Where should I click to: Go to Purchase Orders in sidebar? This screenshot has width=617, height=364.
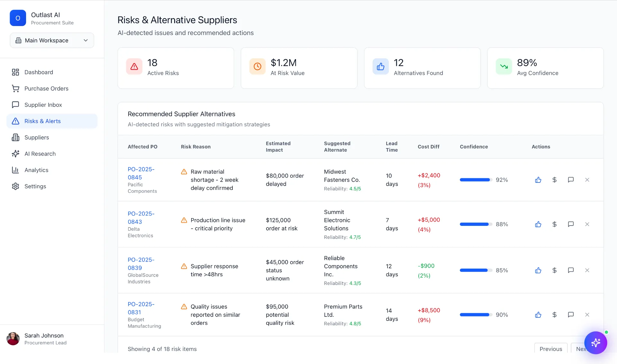[x=46, y=88]
